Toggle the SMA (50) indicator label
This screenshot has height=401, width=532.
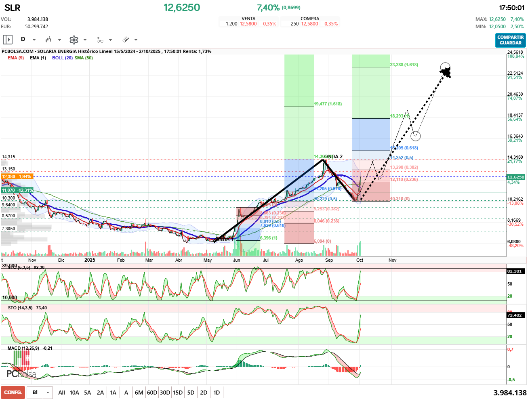pyautogui.click(x=84, y=58)
